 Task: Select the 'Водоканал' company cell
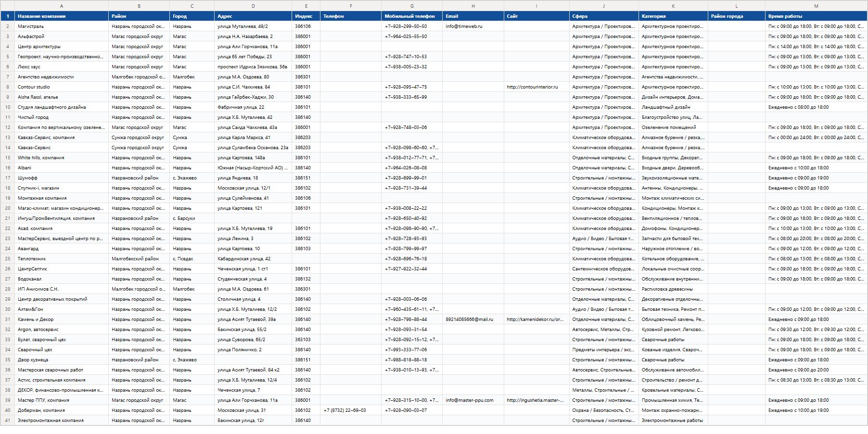pos(62,279)
